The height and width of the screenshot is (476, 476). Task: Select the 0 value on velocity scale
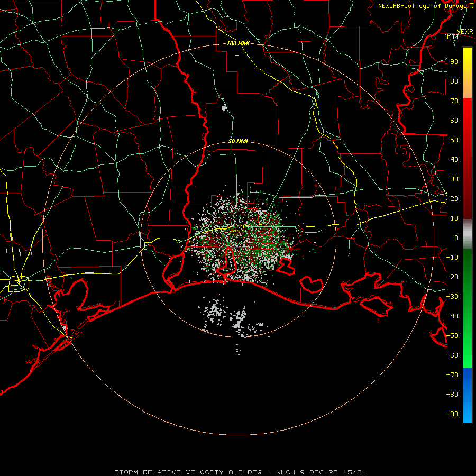click(x=456, y=237)
